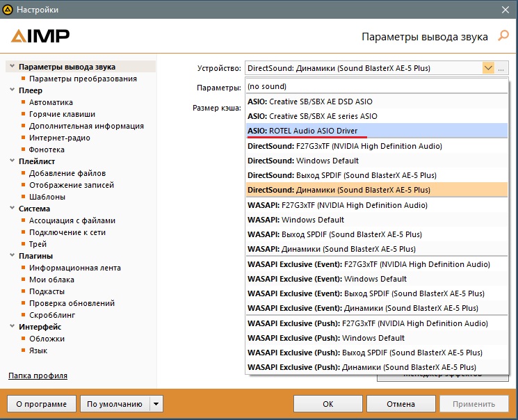Select WASAPI Exclusive (Event): Windows Default
The image size is (518, 420).
tap(377, 279)
